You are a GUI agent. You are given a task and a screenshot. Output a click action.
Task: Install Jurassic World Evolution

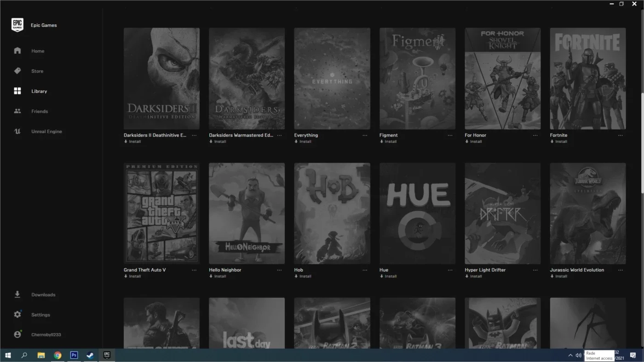[558, 276]
